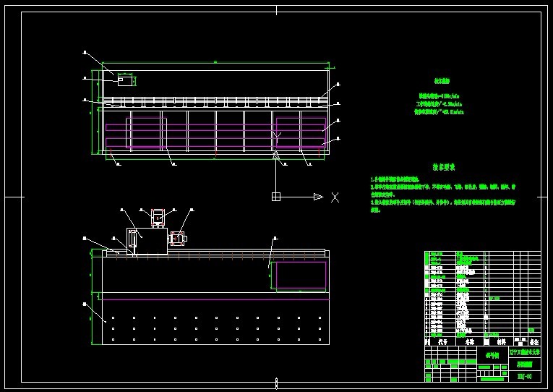Select the triangle marker below the top view
Image resolution: width=553 pixels, height=392 pixels.
pos(276,155)
